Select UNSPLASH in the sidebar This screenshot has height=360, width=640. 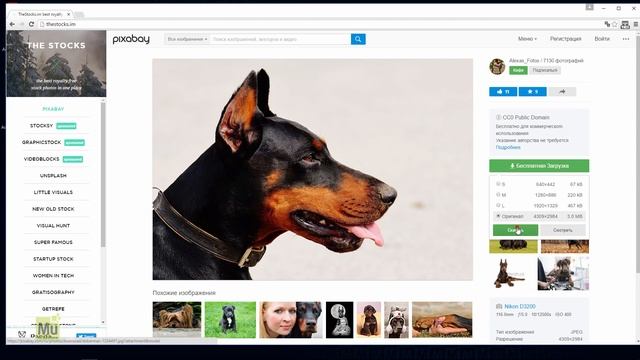(53, 176)
